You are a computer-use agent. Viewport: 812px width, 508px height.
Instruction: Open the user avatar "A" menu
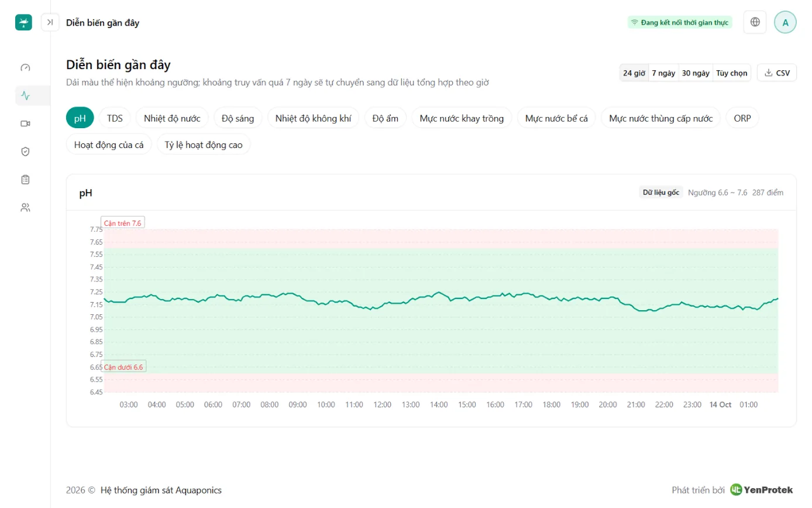click(x=785, y=22)
